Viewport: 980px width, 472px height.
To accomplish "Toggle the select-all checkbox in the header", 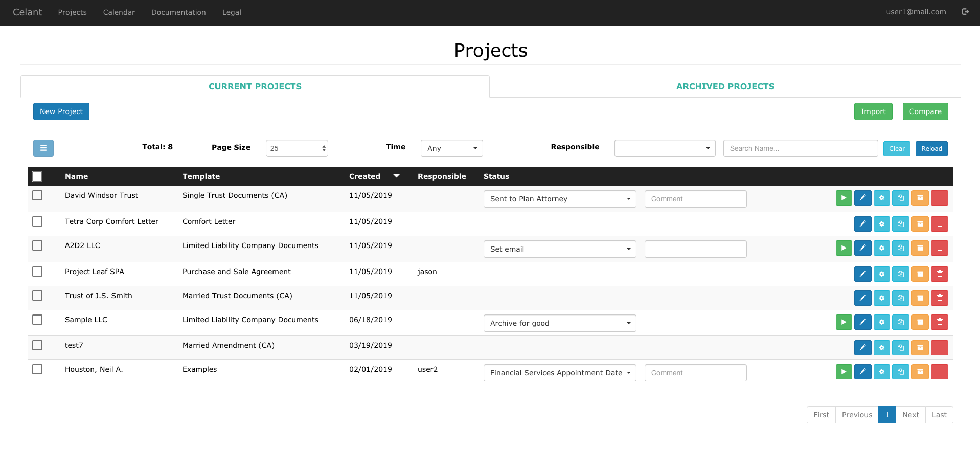I will (x=37, y=176).
